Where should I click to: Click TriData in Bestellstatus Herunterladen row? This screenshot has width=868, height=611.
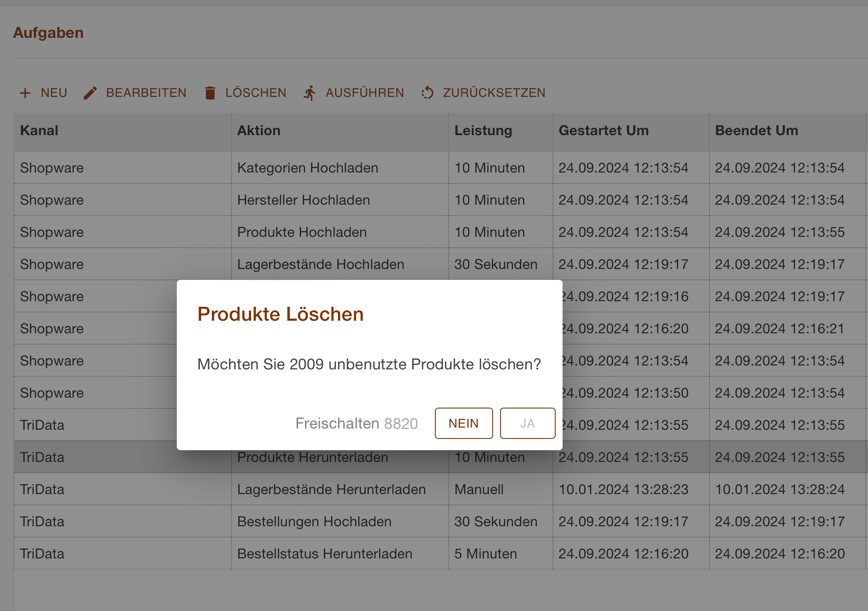click(123, 554)
